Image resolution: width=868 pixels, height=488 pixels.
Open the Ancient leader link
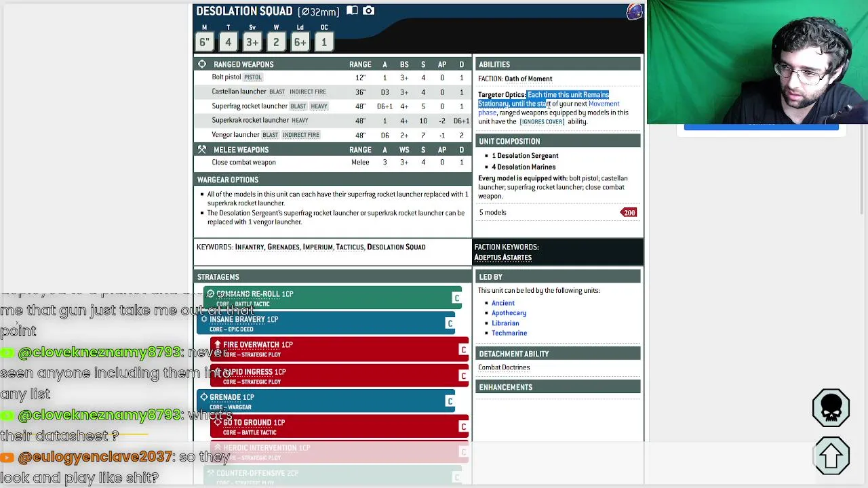tap(503, 303)
